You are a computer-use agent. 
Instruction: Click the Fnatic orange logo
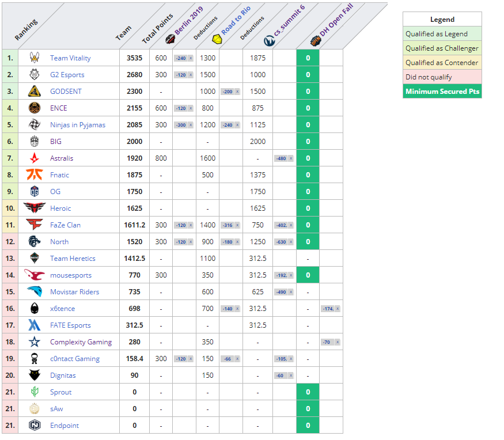click(x=35, y=175)
